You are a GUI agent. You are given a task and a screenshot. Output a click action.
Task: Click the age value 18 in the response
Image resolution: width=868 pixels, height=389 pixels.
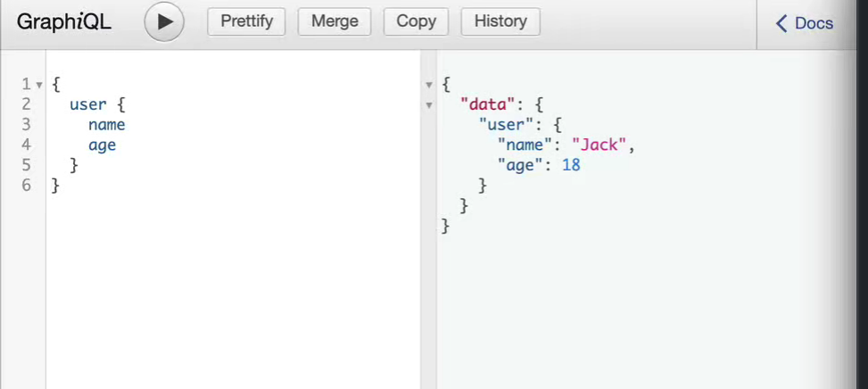[x=571, y=165]
